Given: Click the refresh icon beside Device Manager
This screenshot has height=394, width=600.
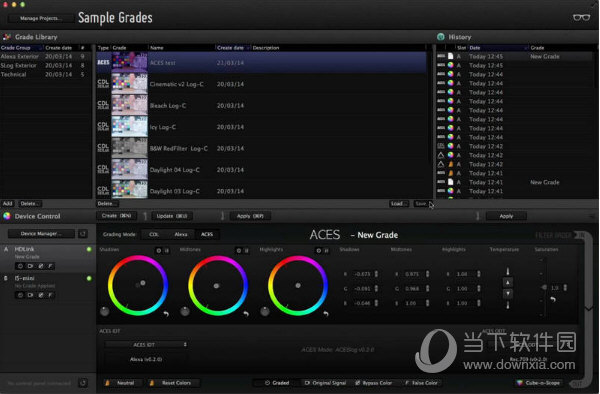Looking at the screenshot, I should [x=83, y=234].
